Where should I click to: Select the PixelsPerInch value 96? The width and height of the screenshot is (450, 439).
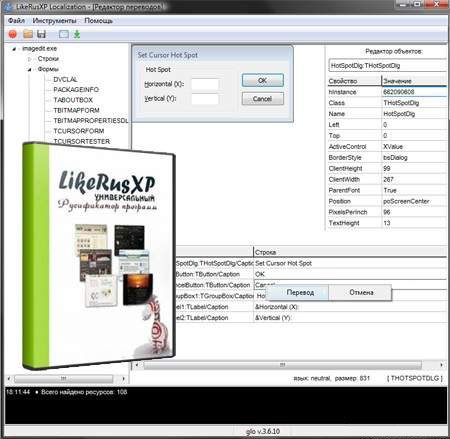414,212
